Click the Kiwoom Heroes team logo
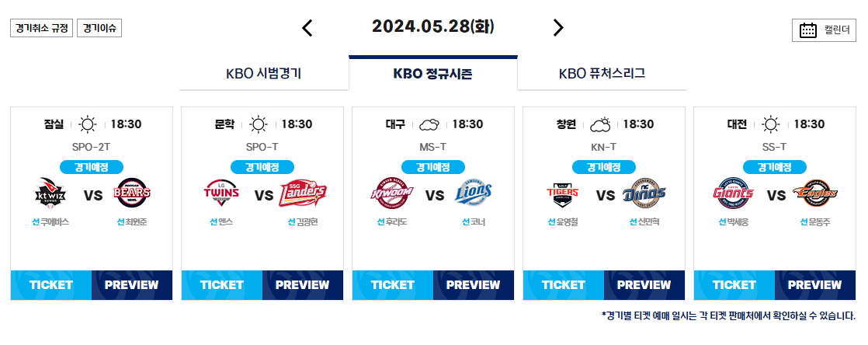The height and width of the screenshot is (345, 868). (x=391, y=193)
